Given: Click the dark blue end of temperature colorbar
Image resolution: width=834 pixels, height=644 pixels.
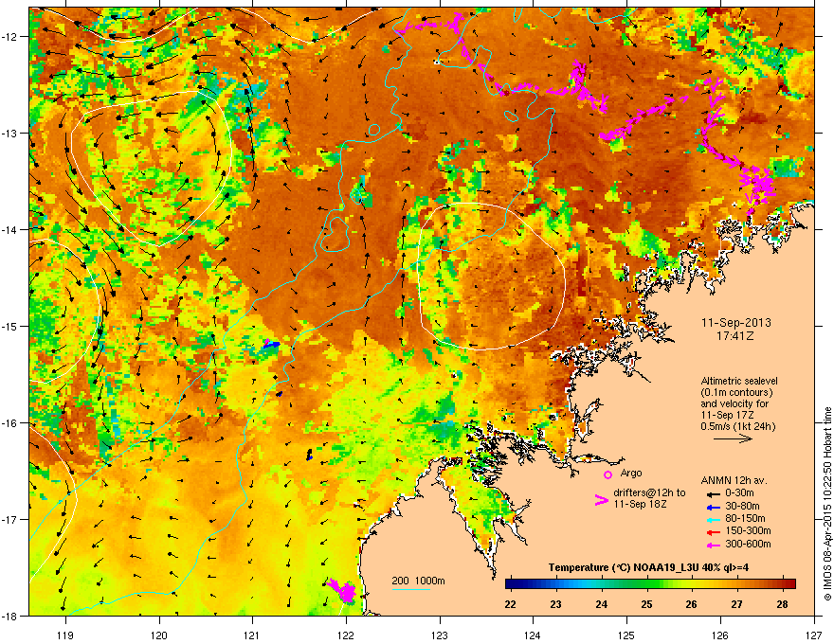Looking at the screenshot, I should (511, 584).
